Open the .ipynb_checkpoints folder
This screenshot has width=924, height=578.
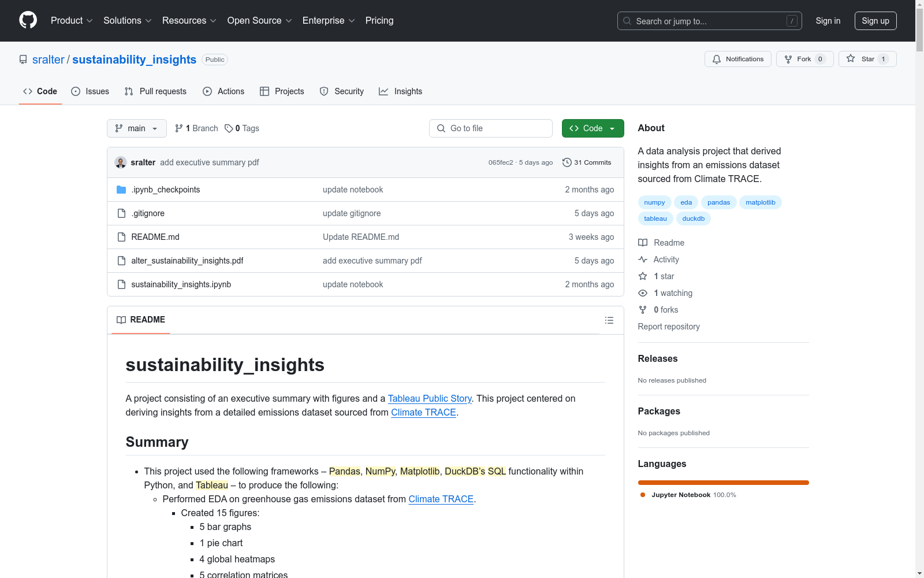[165, 190]
